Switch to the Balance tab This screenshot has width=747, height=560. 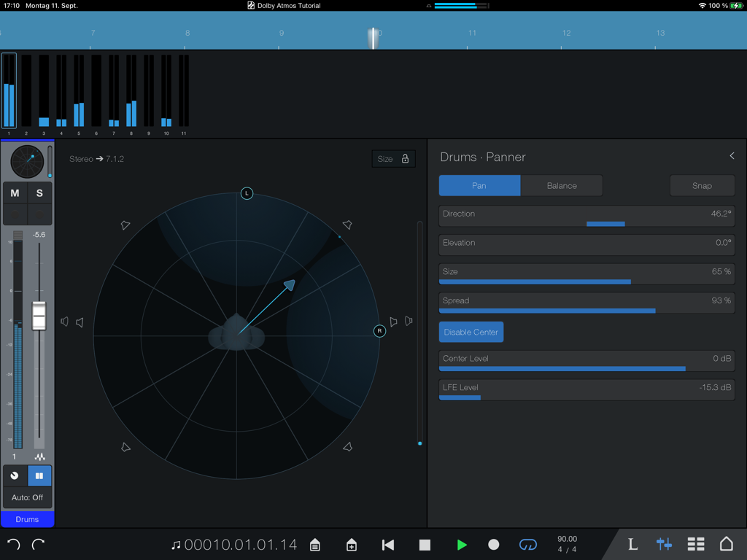(562, 185)
